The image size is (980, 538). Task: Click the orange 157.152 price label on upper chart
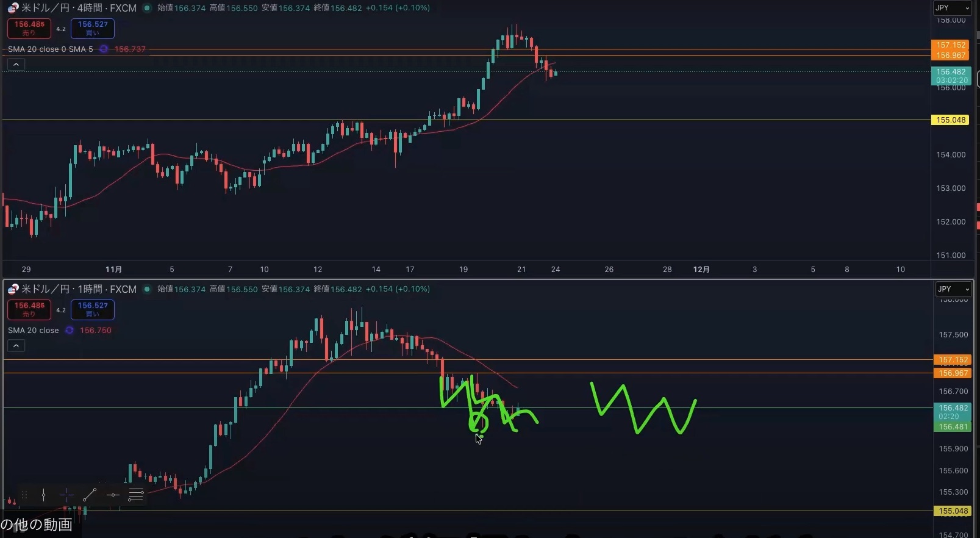(x=951, y=45)
